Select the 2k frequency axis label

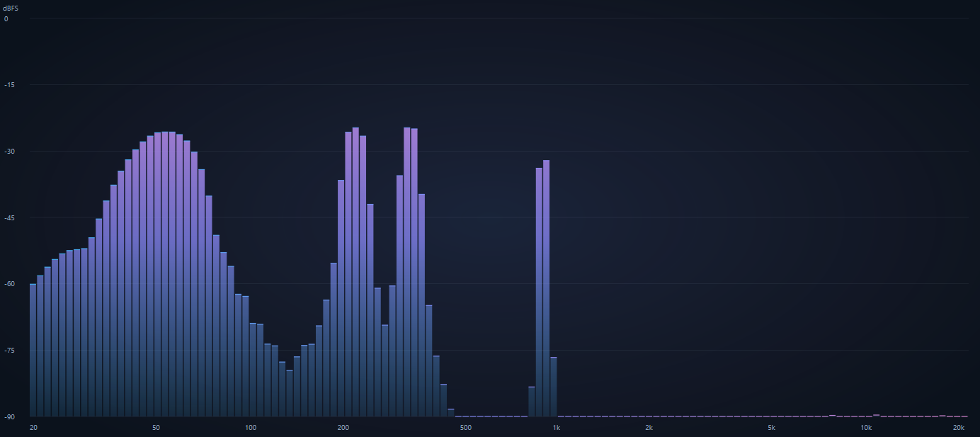[649, 428]
